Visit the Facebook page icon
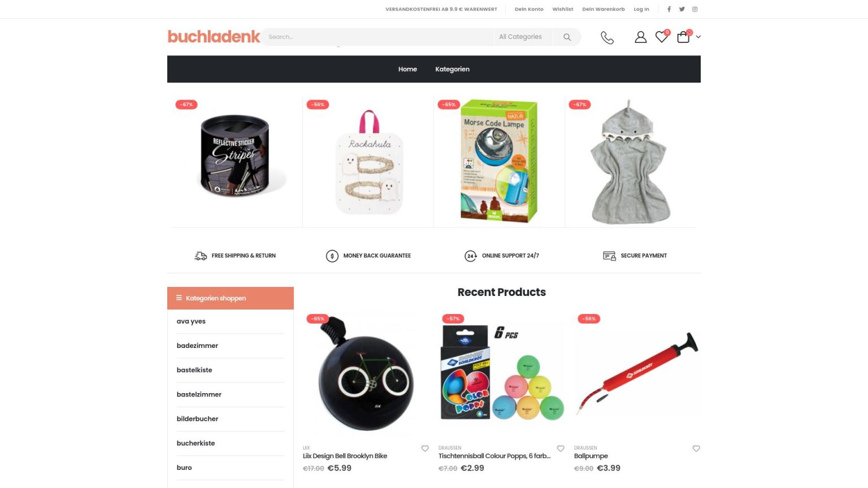This screenshot has height=488, width=868. [669, 9]
